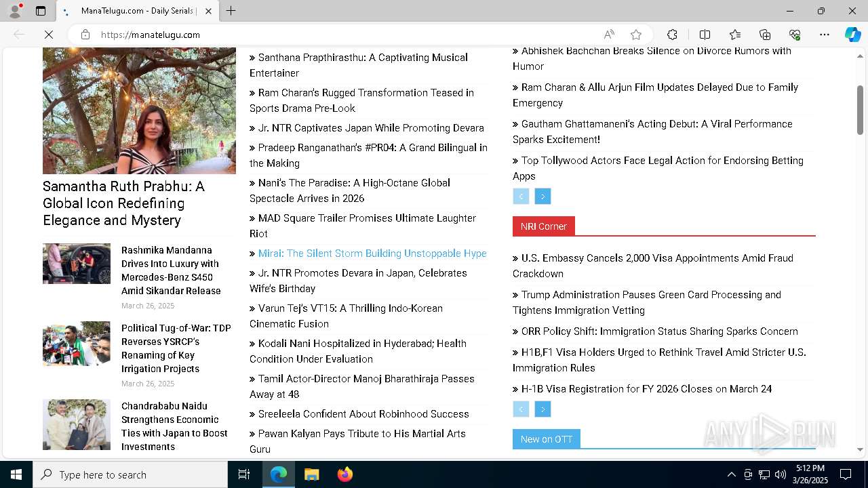868x488 pixels.
Task: Open the Windows Start menu
Action: point(16,474)
